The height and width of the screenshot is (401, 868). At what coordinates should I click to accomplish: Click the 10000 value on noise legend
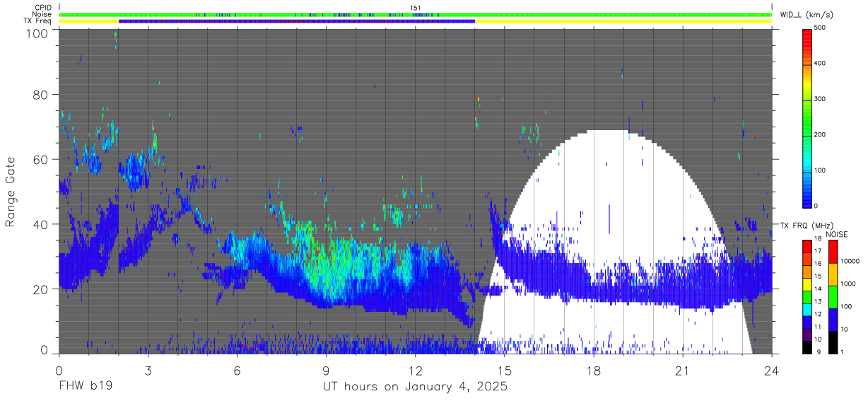click(849, 261)
